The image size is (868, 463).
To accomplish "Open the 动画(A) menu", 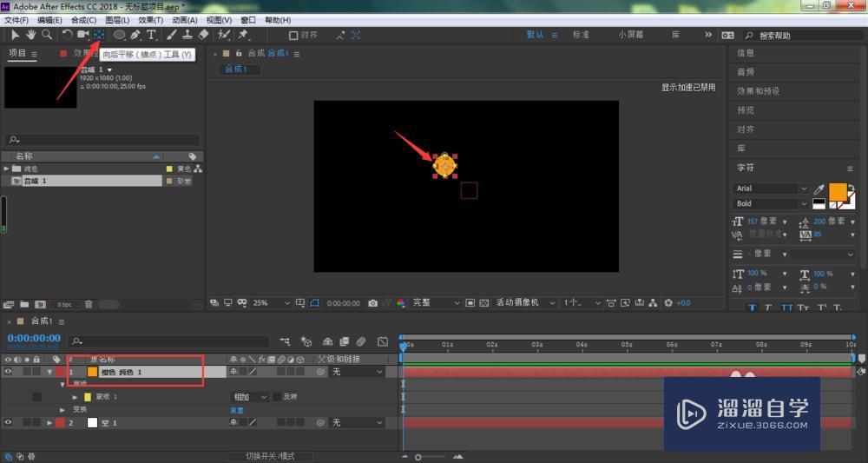I will pyautogui.click(x=184, y=20).
